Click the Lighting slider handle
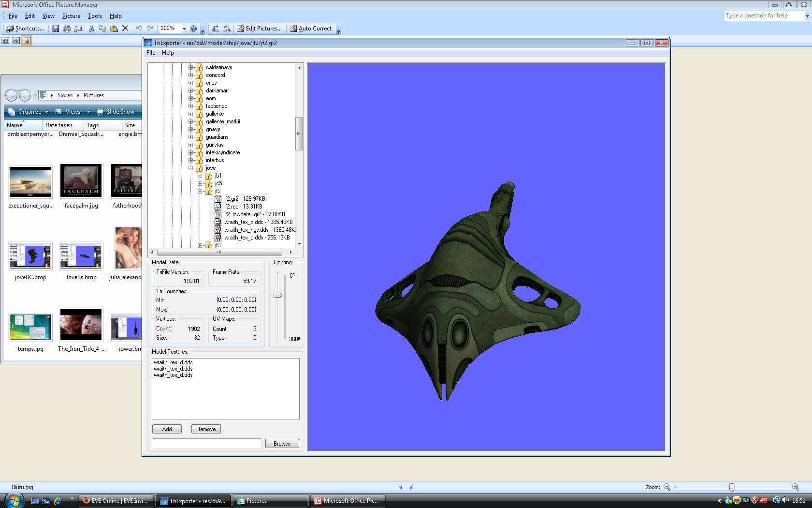This screenshot has width=812, height=508. pos(278,295)
